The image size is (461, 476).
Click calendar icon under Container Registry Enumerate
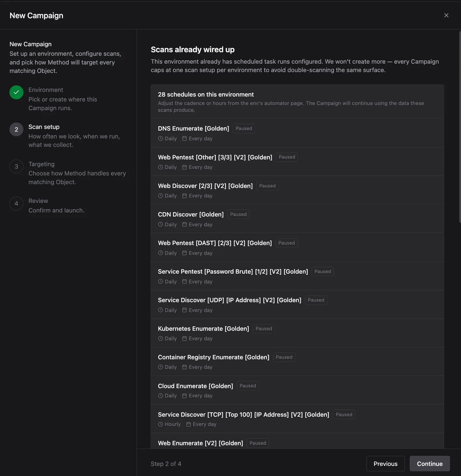click(184, 367)
